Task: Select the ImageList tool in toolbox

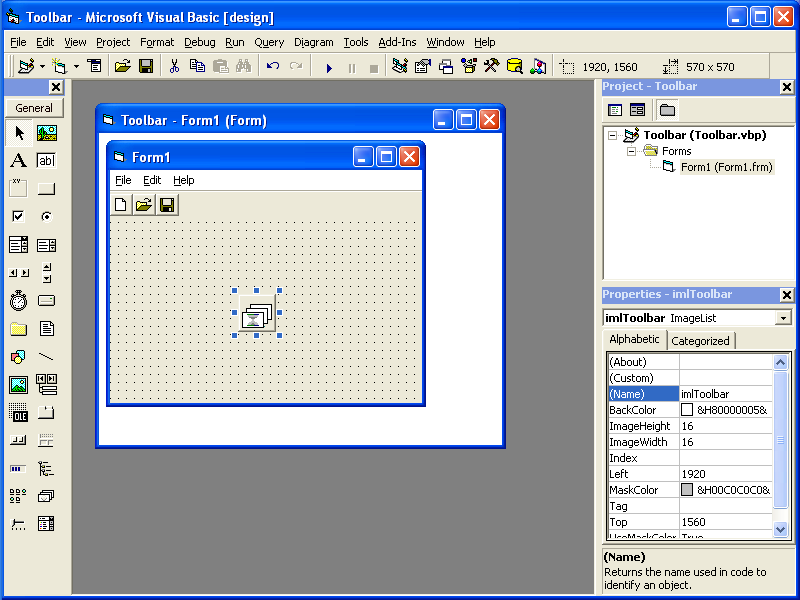Action: (x=46, y=496)
